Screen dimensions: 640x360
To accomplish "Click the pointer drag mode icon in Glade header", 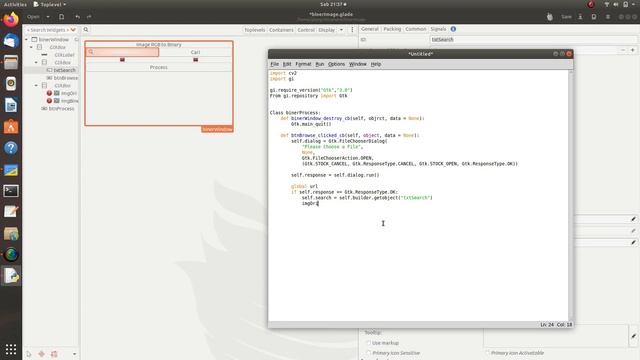I will pyautogui.click(x=549, y=17).
